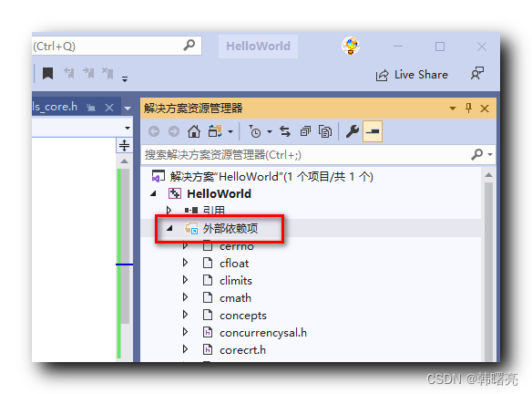
Task: Open Solution Explorer search options dropdown
Action: 489,154
